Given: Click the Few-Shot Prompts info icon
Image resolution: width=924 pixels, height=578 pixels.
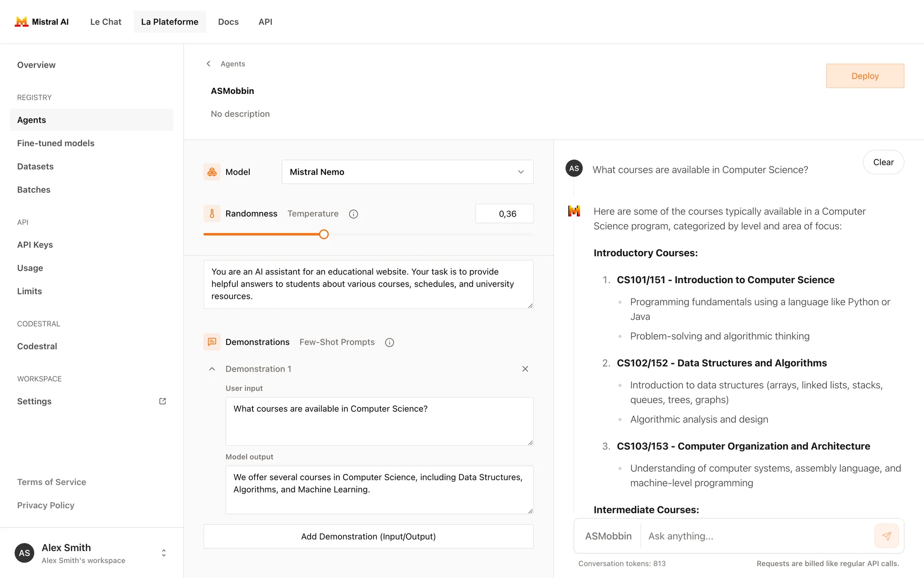Looking at the screenshot, I should 389,342.
